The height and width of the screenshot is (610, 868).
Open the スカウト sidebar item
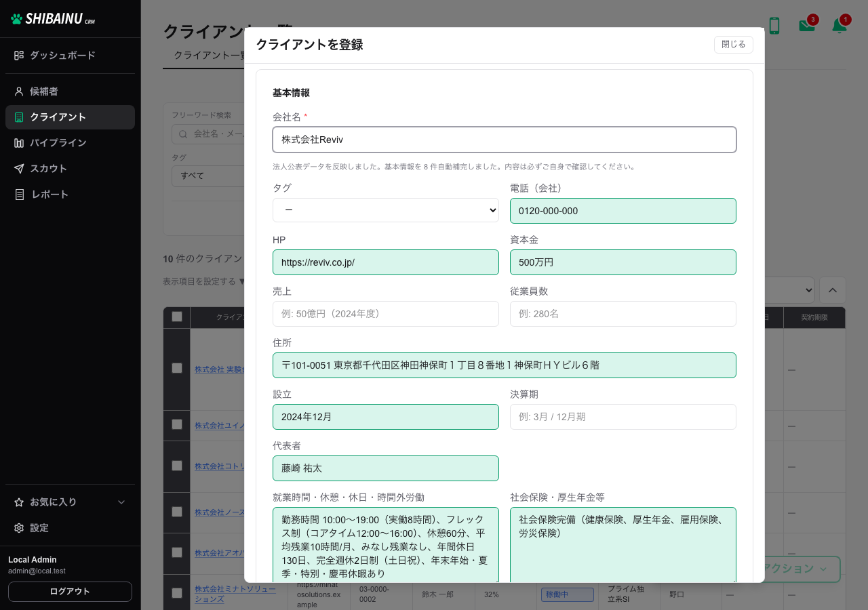(70, 169)
